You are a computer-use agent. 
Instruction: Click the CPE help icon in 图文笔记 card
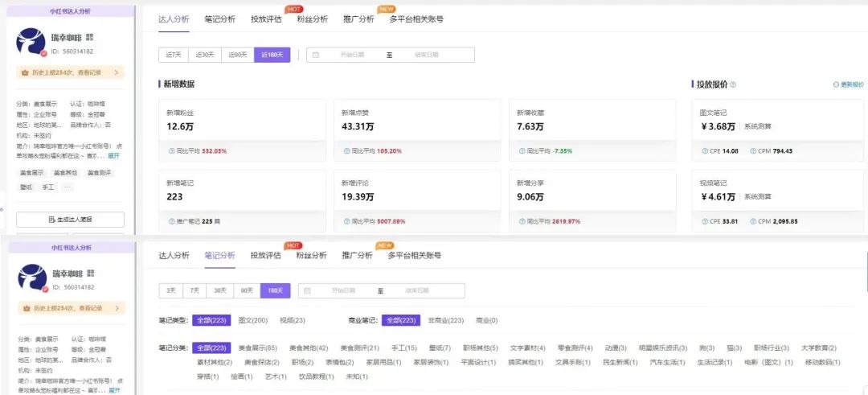point(704,151)
